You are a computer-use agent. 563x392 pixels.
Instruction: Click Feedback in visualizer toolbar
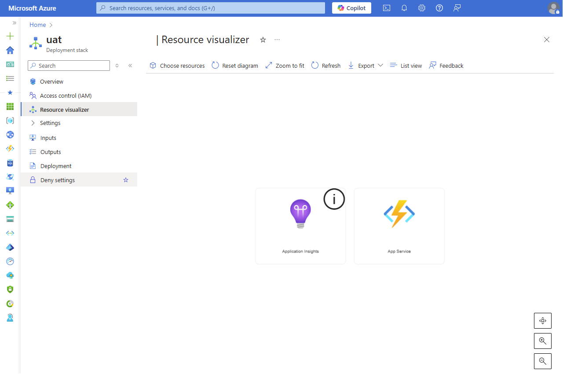(446, 66)
